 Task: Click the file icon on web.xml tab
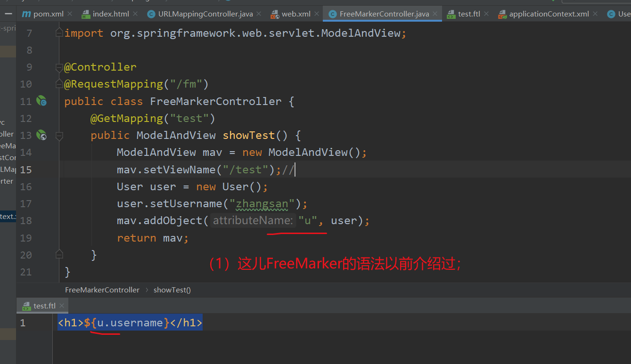click(275, 14)
